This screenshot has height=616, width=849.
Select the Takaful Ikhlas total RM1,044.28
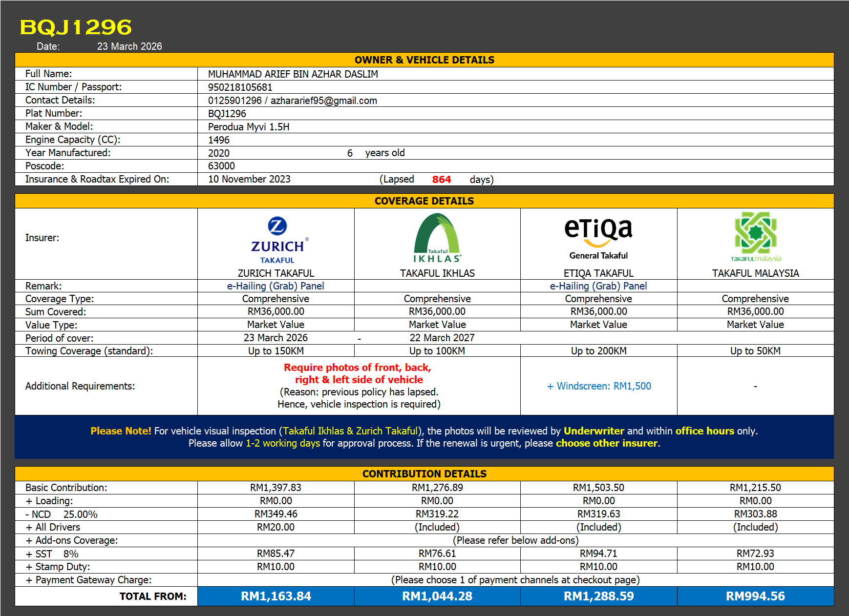click(x=437, y=596)
